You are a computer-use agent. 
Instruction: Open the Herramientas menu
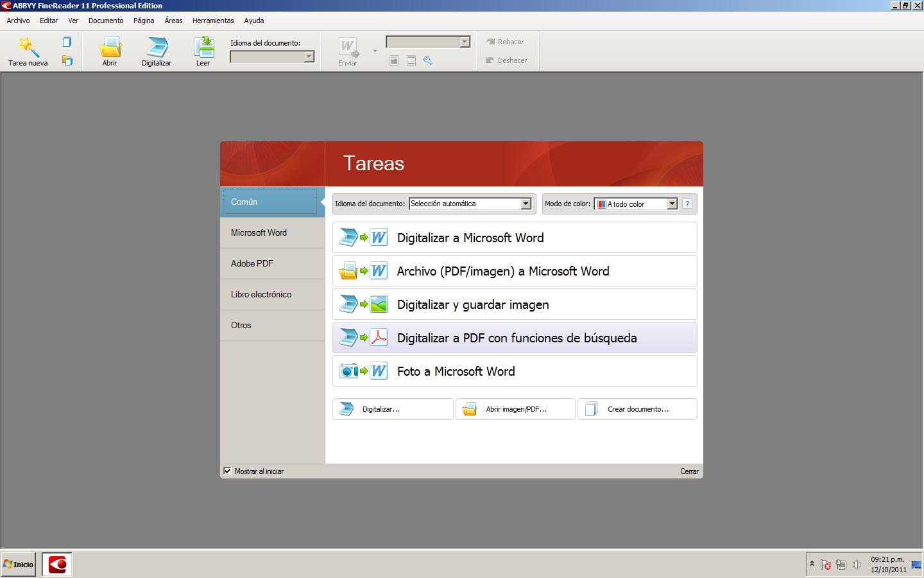(213, 21)
